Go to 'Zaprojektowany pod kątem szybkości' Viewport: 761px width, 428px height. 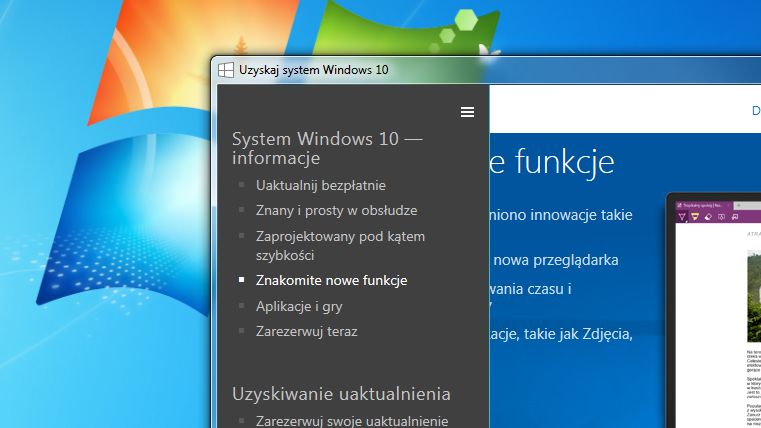340,246
